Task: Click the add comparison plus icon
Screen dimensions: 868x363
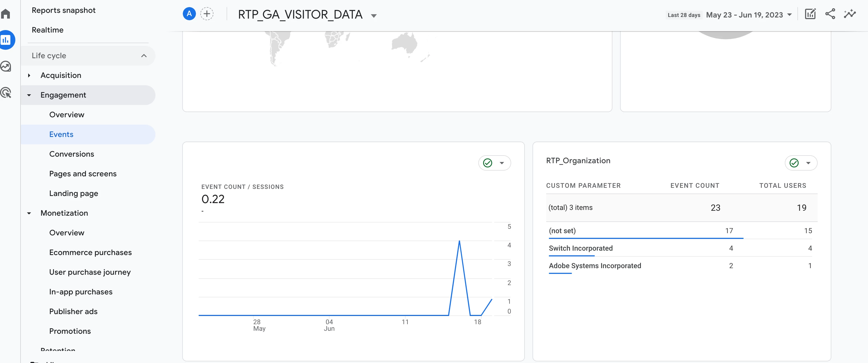Action: pos(207,14)
